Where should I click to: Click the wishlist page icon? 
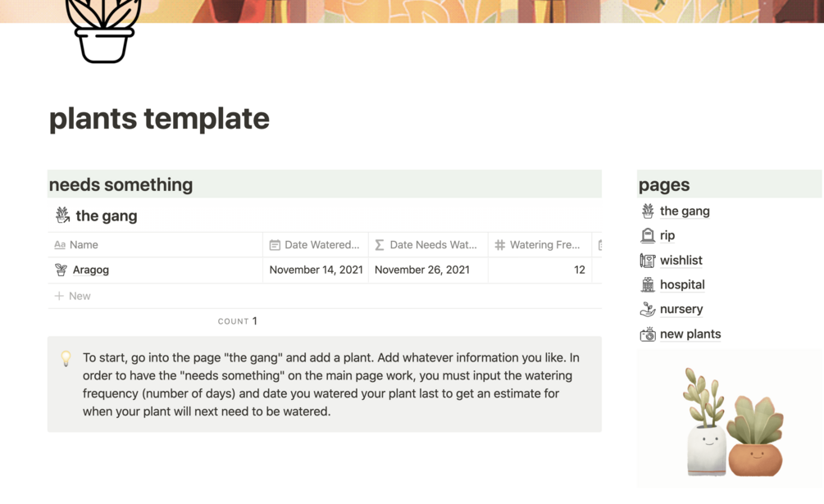648,261
